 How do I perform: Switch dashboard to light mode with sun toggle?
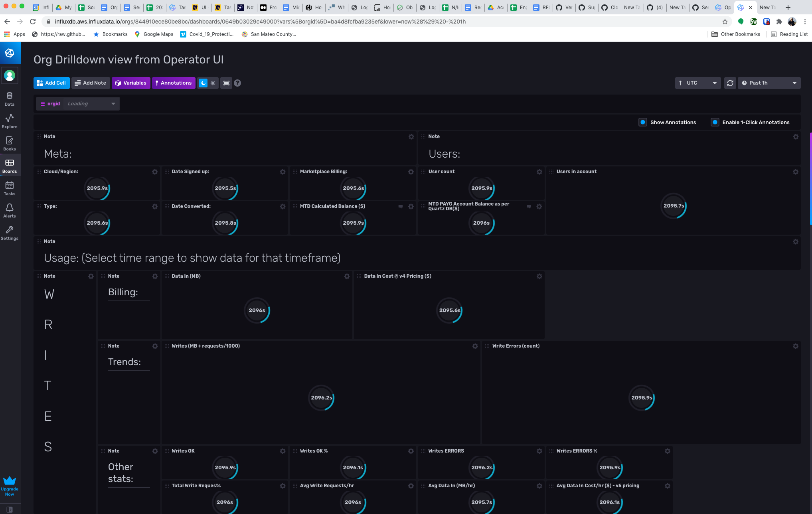(213, 83)
